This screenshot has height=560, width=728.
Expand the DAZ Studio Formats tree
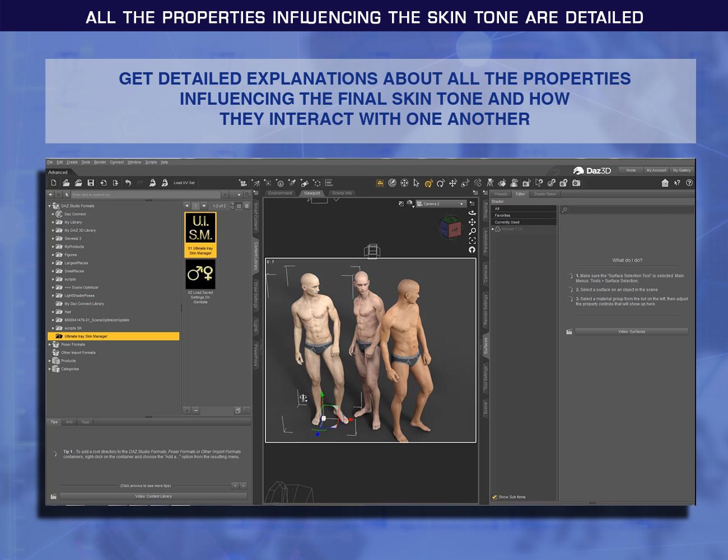(x=49, y=206)
